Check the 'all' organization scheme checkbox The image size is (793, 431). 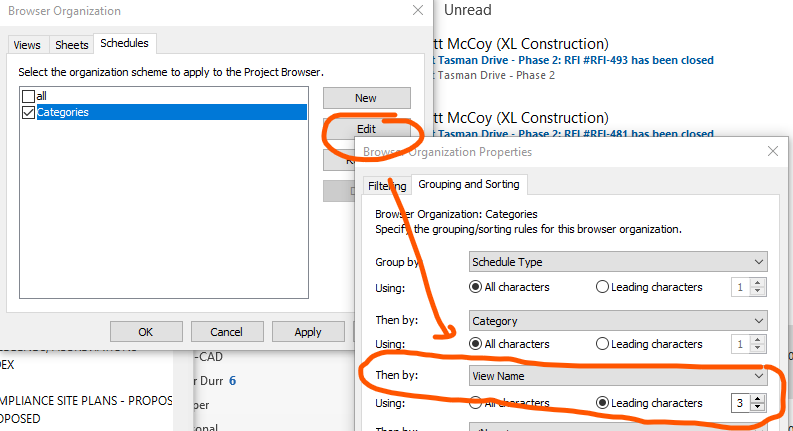tap(29, 96)
